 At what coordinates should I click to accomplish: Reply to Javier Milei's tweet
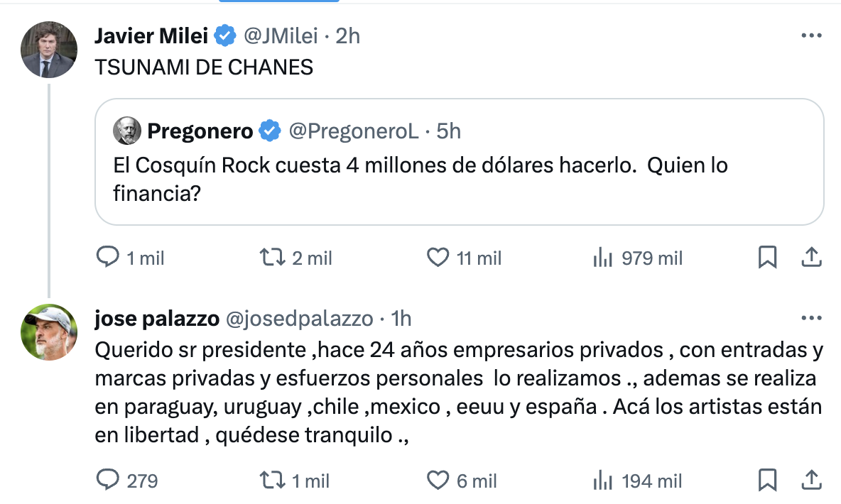[x=107, y=258]
